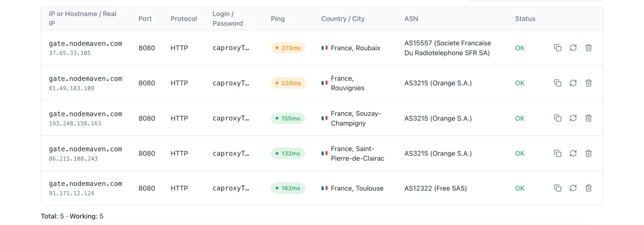Click the 273ms ping badge

pos(288,48)
